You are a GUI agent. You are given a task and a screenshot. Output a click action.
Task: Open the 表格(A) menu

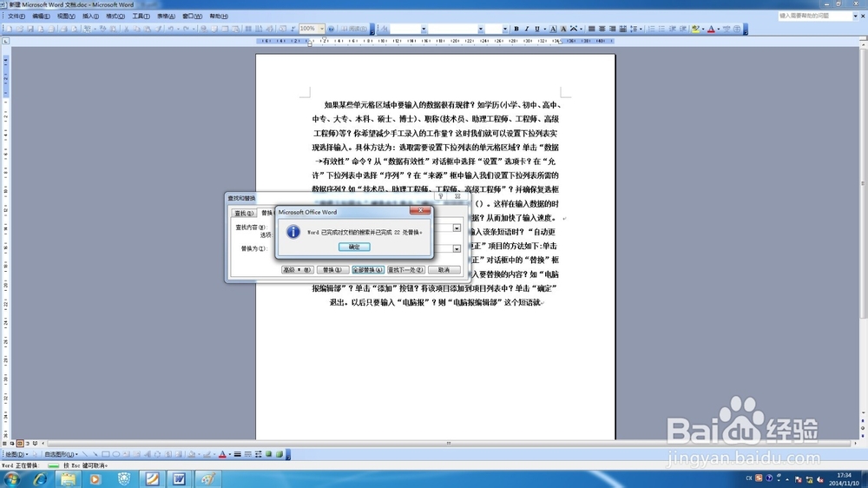pyautogui.click(x=166, y=16)
